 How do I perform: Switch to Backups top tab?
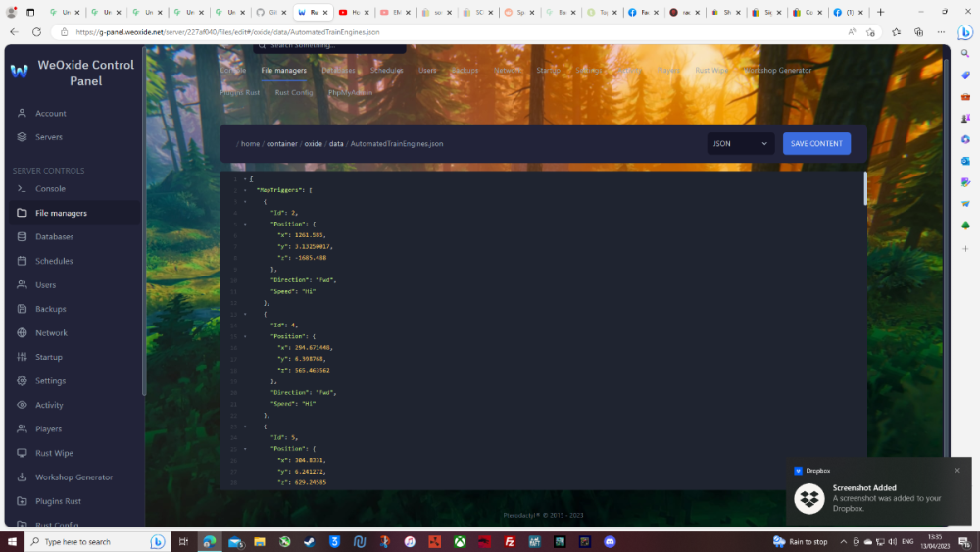(x=465, y=70)
